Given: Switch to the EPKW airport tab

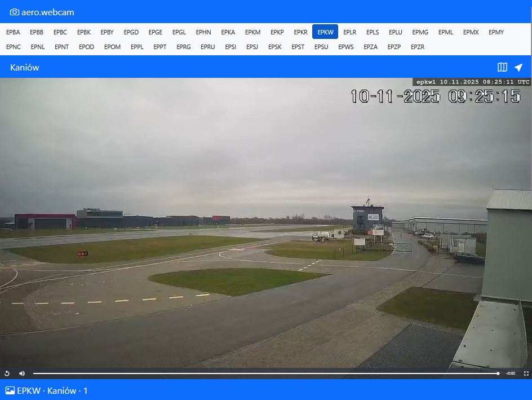Looking at the screenshot, I should pos(325,32).
